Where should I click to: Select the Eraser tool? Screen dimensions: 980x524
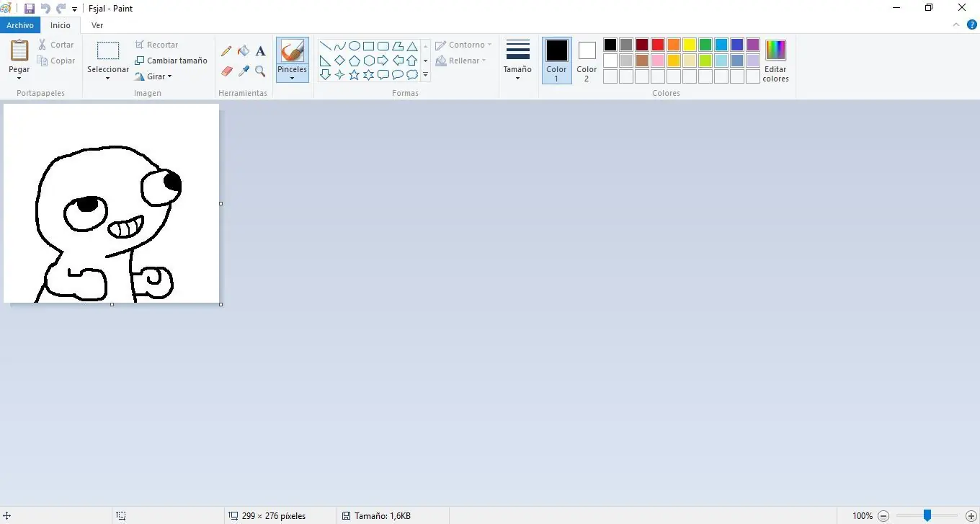226,71
